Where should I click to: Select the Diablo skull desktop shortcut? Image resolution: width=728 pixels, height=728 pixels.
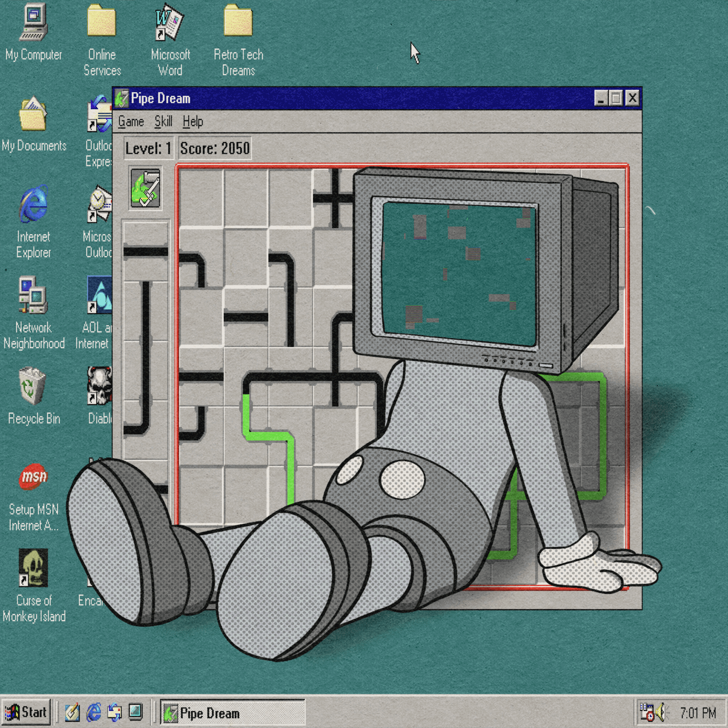point(100,386)
